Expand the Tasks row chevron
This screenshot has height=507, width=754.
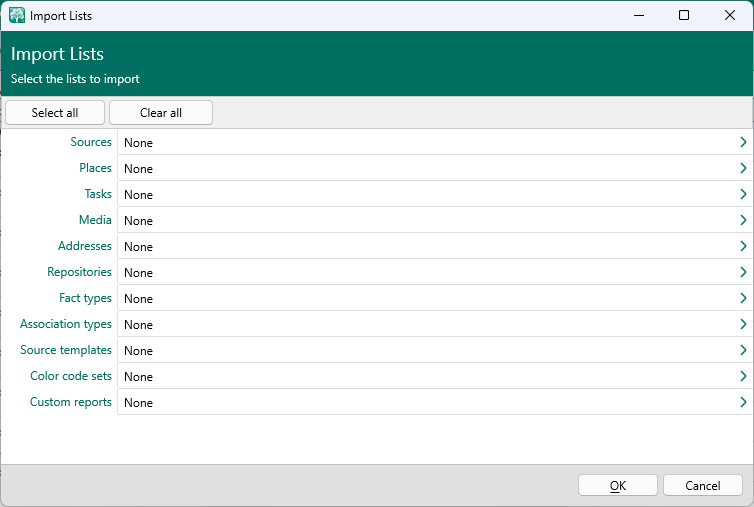click(743, 194)
